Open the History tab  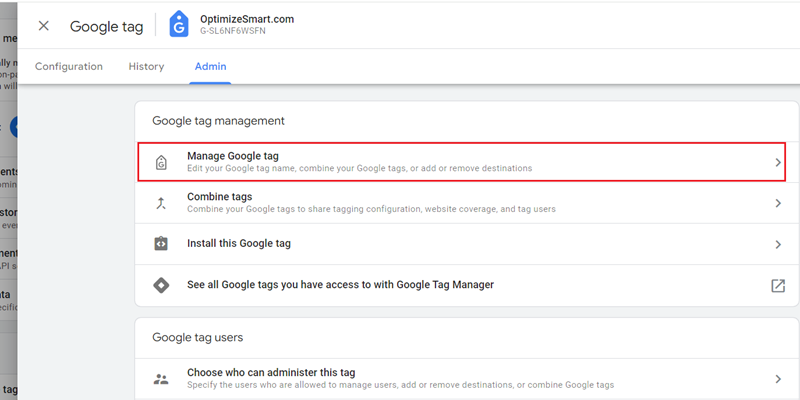pyautogui.click(x=146, y=66)
